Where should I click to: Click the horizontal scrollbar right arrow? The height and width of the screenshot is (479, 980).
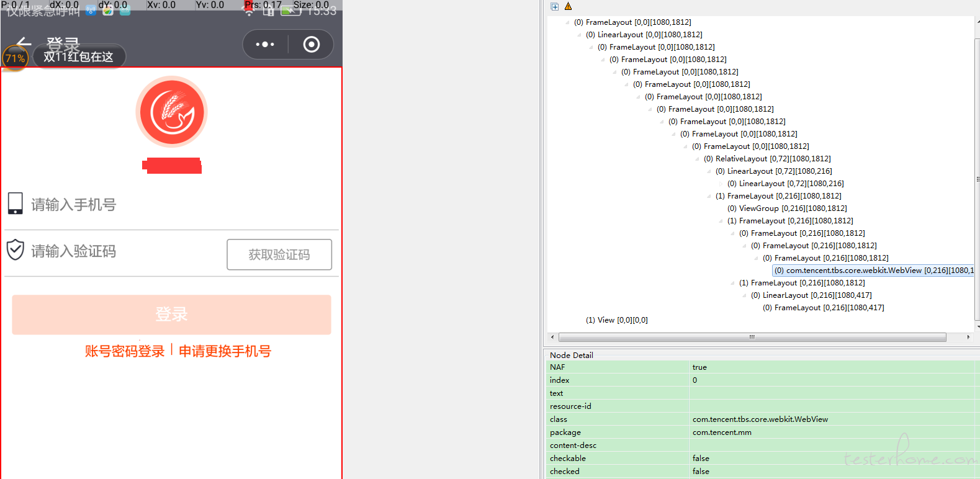pyautogui.click(x=968, y=337)
